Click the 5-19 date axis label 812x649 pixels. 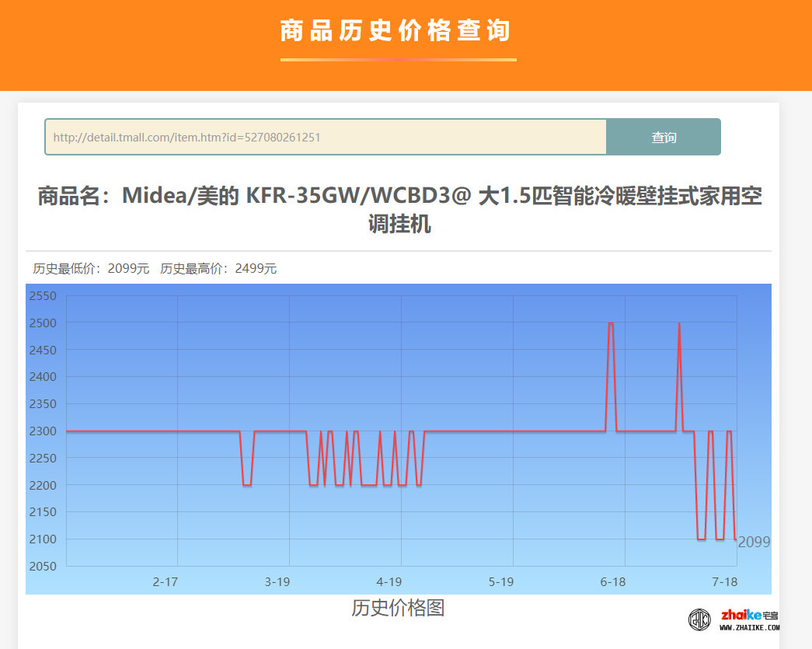500,581
